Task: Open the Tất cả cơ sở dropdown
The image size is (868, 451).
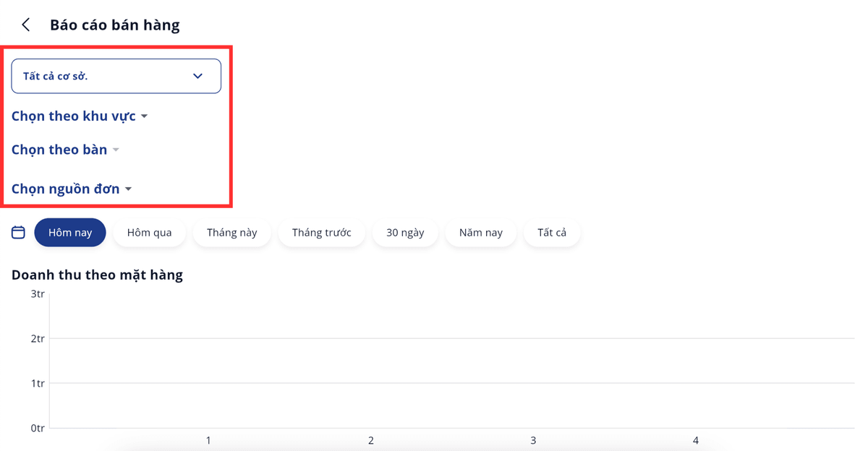Action: click(116, 76)
